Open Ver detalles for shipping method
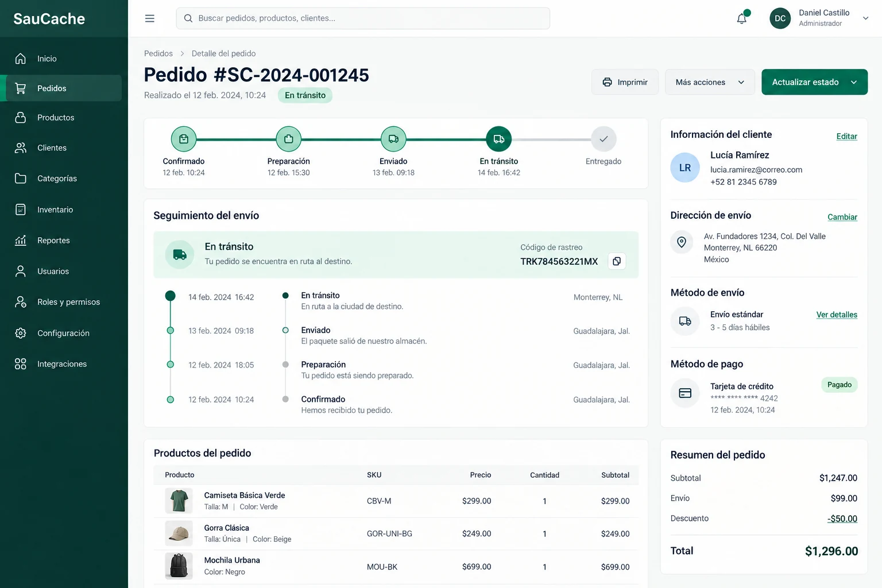882x588 pixels. 837,315
